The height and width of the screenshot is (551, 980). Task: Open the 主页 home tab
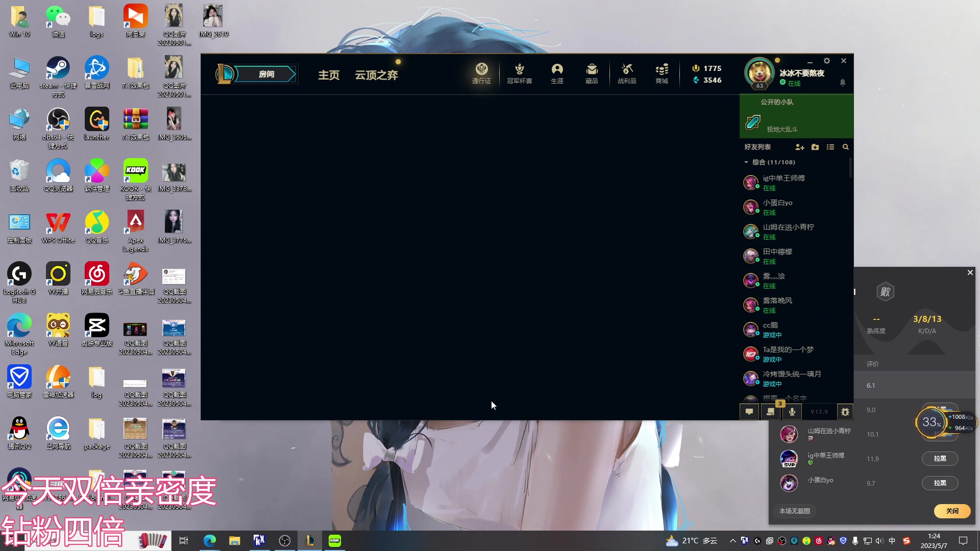click(329, 75)
